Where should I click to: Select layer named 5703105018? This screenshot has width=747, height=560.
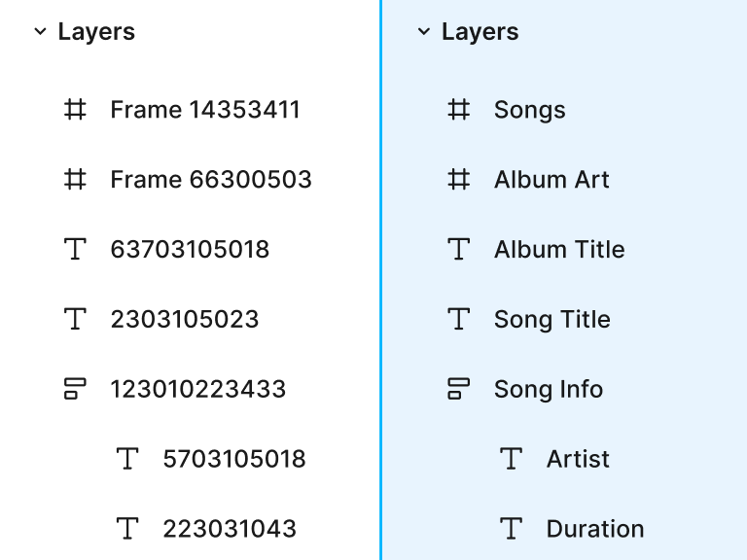click(x=233, y=459)
